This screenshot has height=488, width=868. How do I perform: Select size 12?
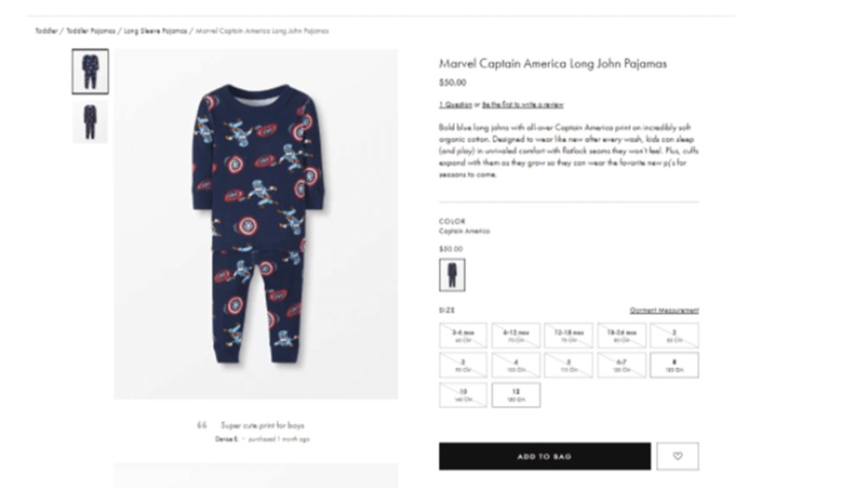pyautogui.click(x=516, y=395)
